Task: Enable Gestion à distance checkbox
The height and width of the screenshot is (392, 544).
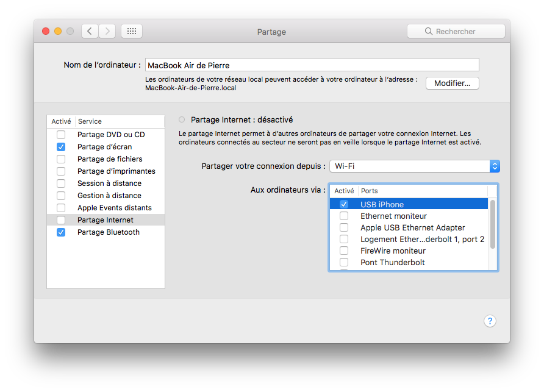Action: tap(61, 195)
